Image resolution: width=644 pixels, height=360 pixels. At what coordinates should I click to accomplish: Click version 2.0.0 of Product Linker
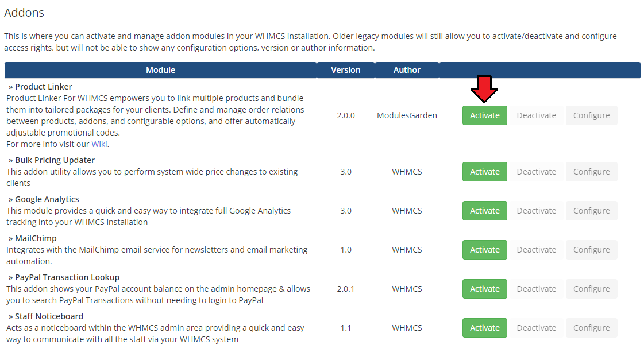pos(346,115)
